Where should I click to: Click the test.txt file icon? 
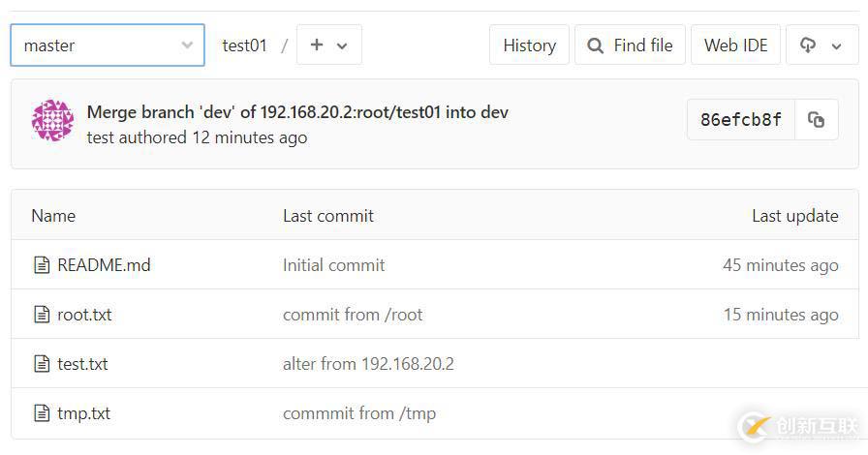coord(42,364)
